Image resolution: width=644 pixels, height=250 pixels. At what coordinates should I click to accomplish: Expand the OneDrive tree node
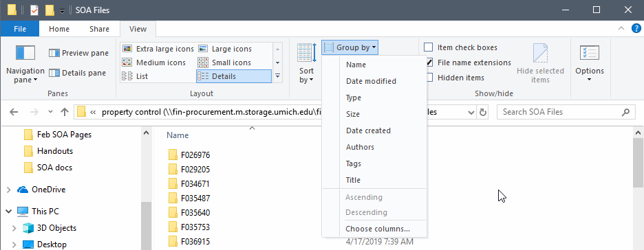(9, 190)
